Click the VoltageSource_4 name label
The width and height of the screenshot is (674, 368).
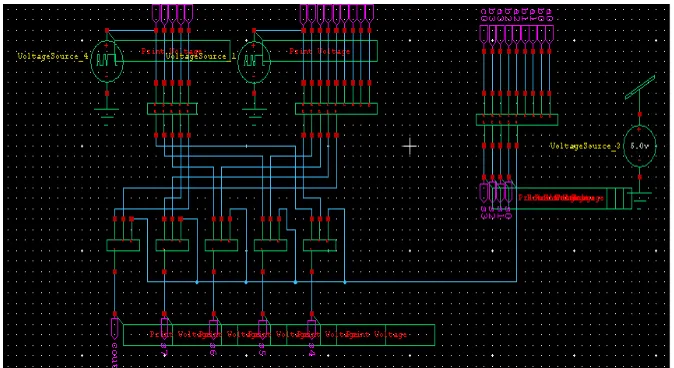point(52,56)
